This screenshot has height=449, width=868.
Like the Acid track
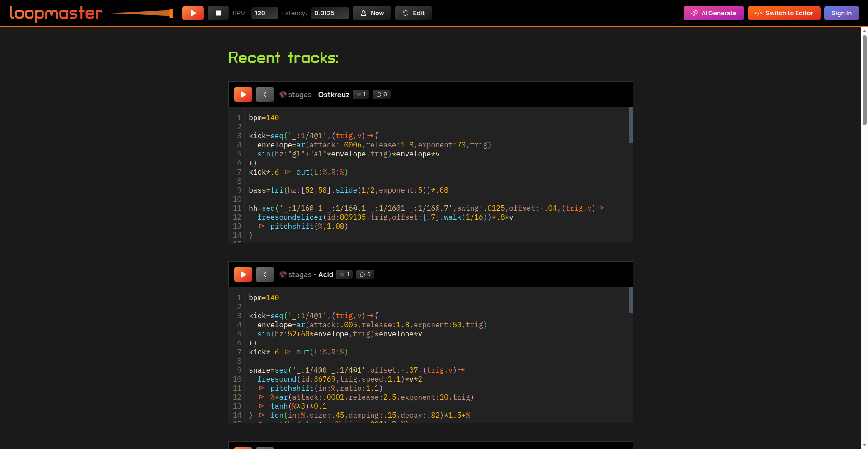tap(344, 274)
